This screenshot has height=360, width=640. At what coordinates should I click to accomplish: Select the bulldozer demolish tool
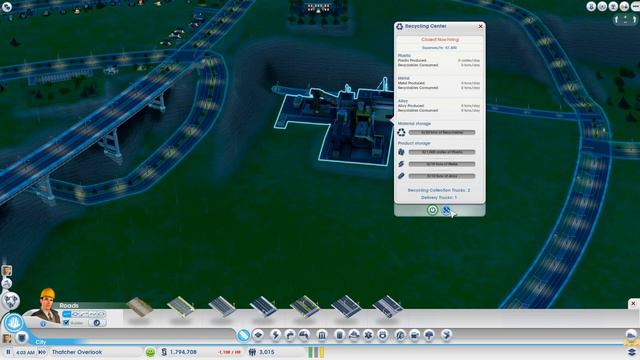pos(631,335)
